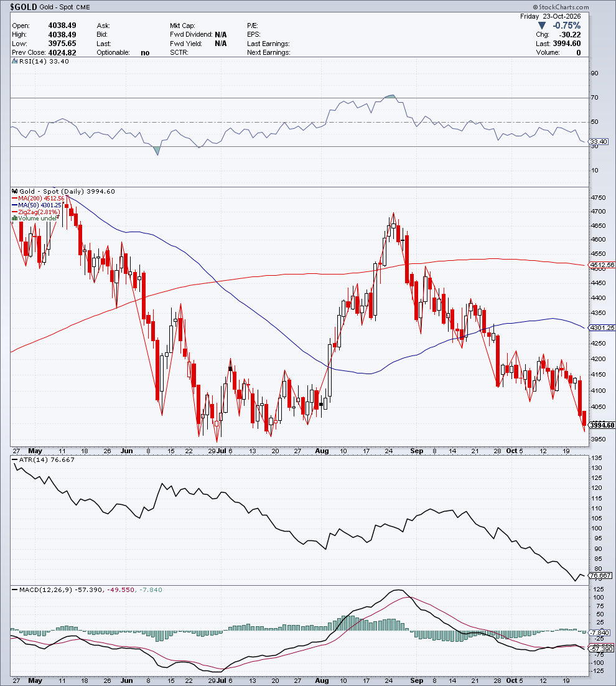
Task: Click the MACD signal value -49.550
Action: pos(121,590)
